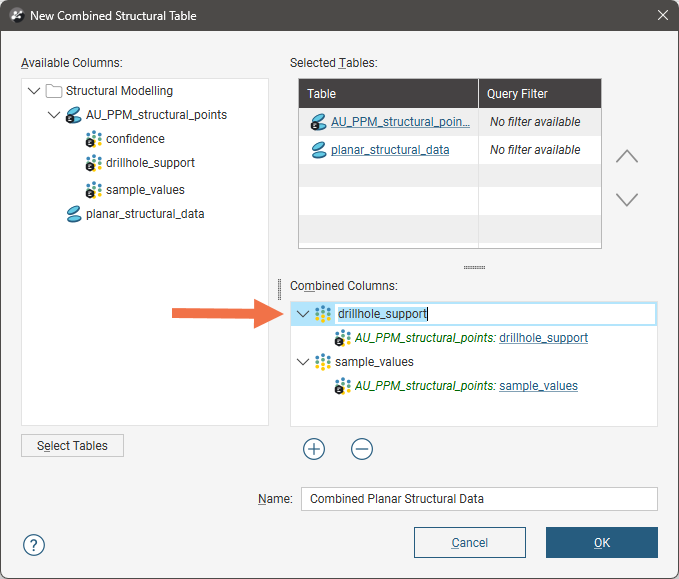679x579 pixels.
Task: Click the remove combined column minus icon
Action: 362,449
